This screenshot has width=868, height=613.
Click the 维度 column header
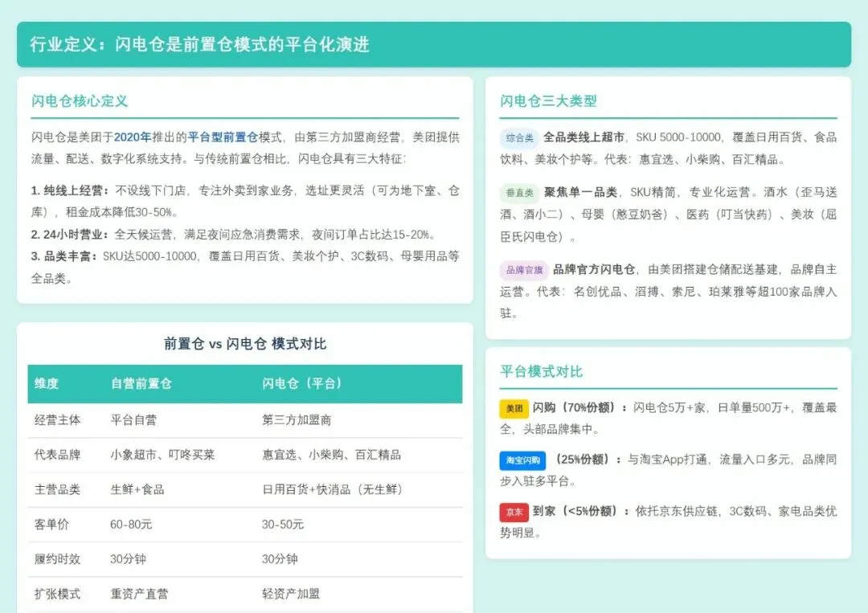click(x=47, y=383)
